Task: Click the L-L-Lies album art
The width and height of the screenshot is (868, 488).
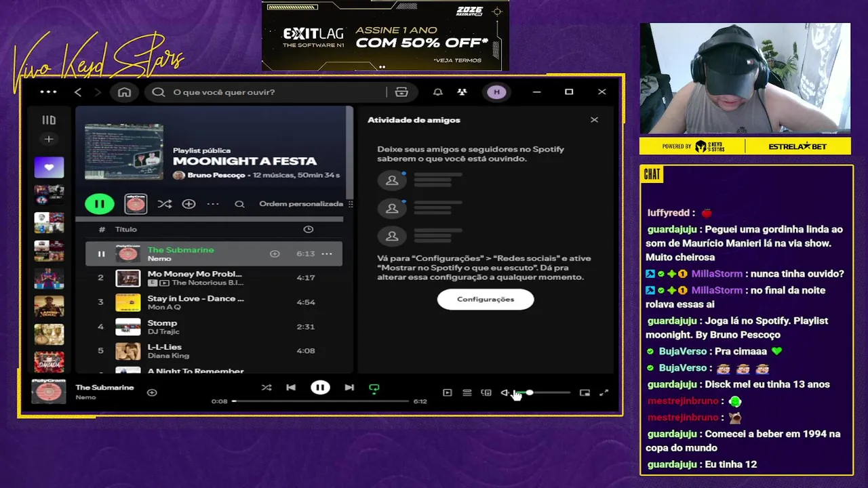Action: click(x=128, y=351)
